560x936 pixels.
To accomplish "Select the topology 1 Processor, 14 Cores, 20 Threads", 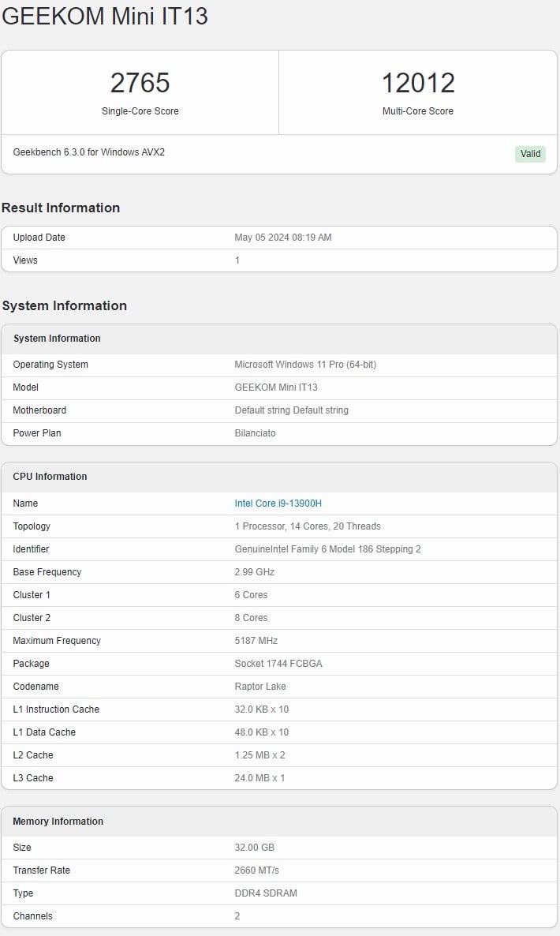I will 308,526.
